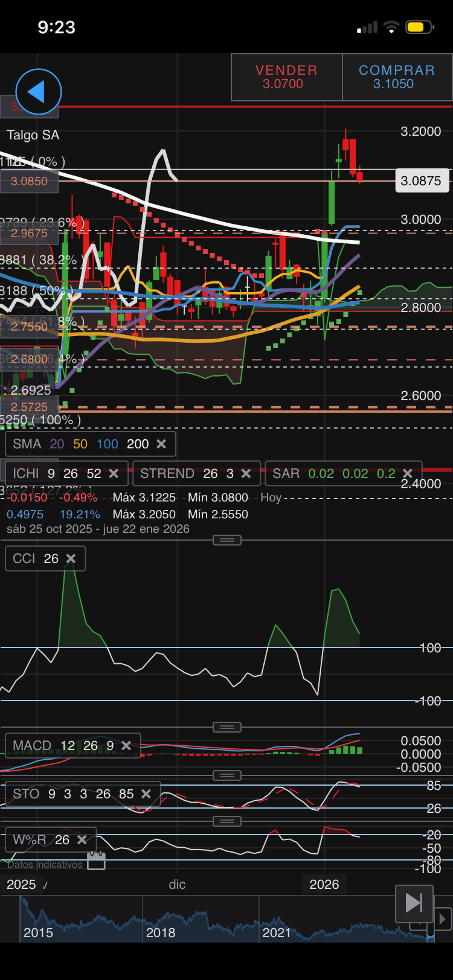Image resolution: width=453 pixels, height=980 pixels.
Task: Tap 2015 on the history overview strip
Action: (38, 933)
